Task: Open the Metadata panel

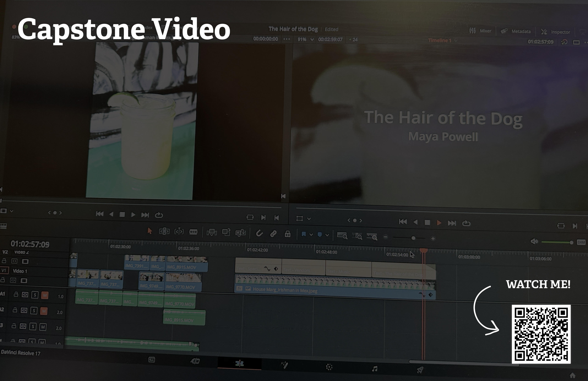Action: tap(515, 31)
